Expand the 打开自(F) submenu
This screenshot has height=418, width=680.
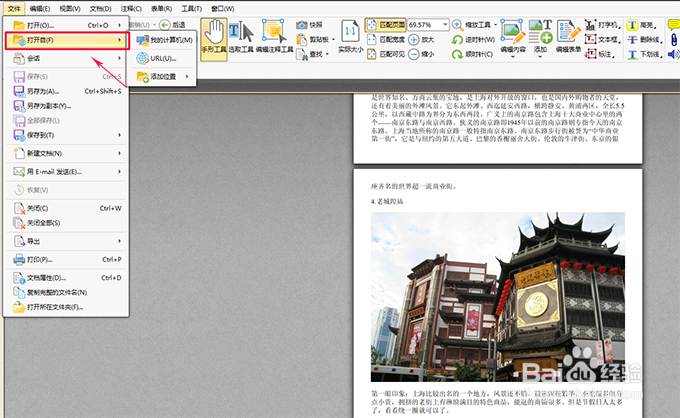pyautogui.click(x=67, y=40)
